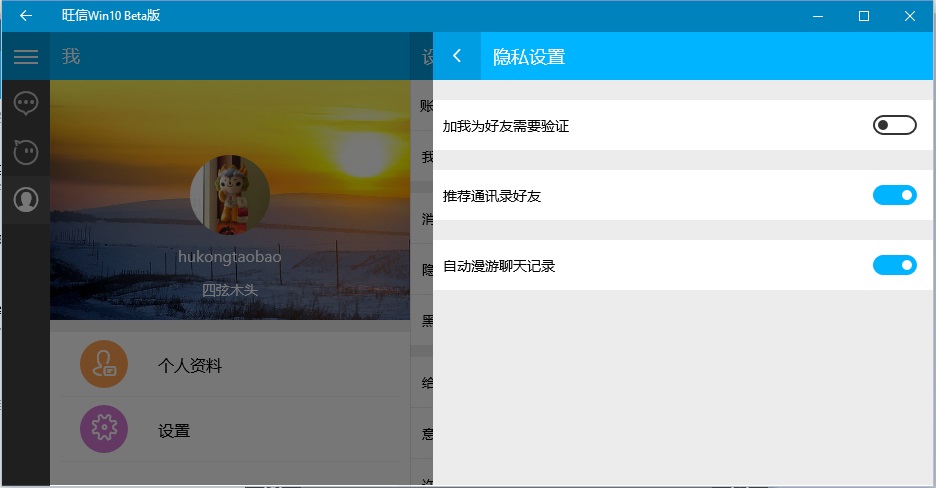Open the chat messages sidebar icon
Screen dimensions: 936x488
tap(26, 103)
